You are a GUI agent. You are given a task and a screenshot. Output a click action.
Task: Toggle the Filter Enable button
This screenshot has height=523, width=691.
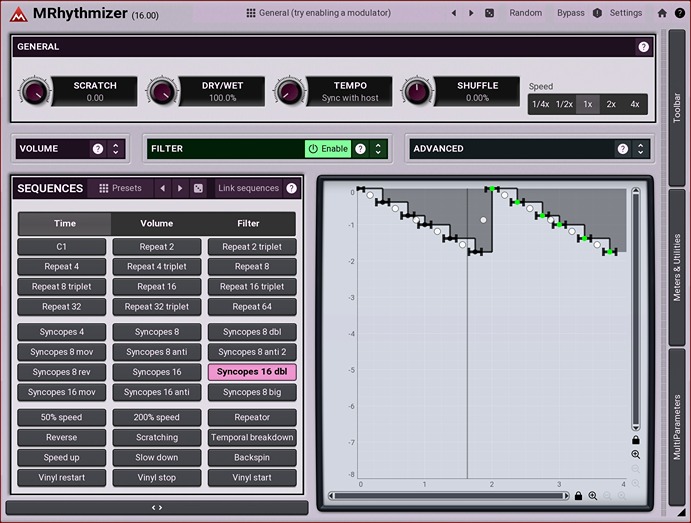pos(328,149)
